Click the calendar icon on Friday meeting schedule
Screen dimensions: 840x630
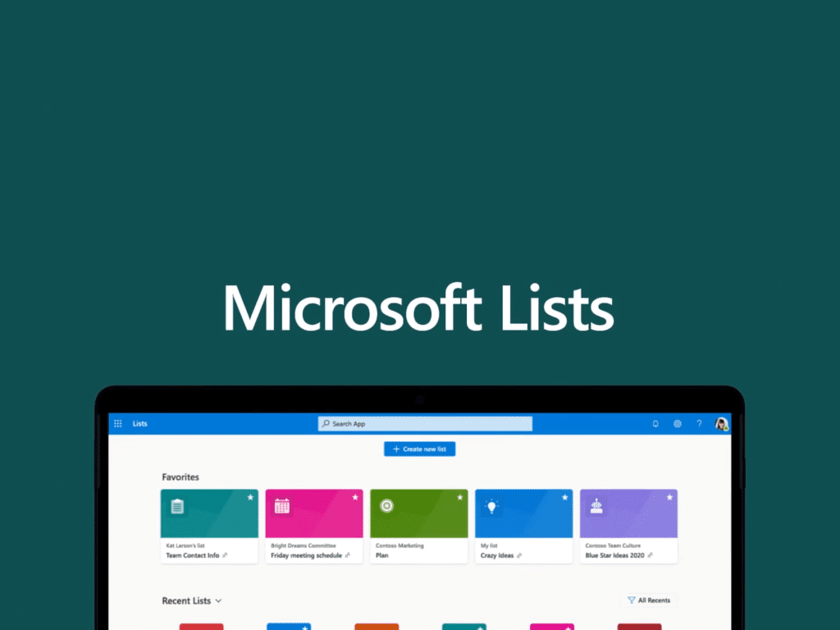[282, 506]
